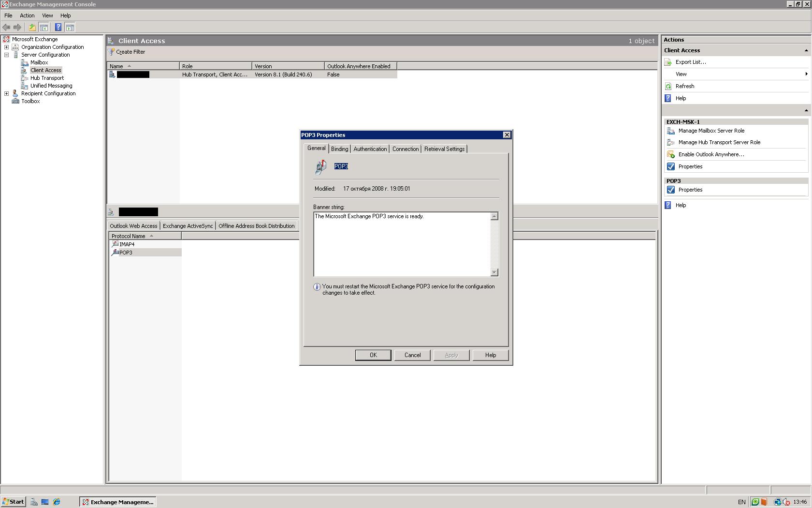Open the Help menu in the menu bar
This screenshot has width=812, height=508.
(x=65, y=15)
